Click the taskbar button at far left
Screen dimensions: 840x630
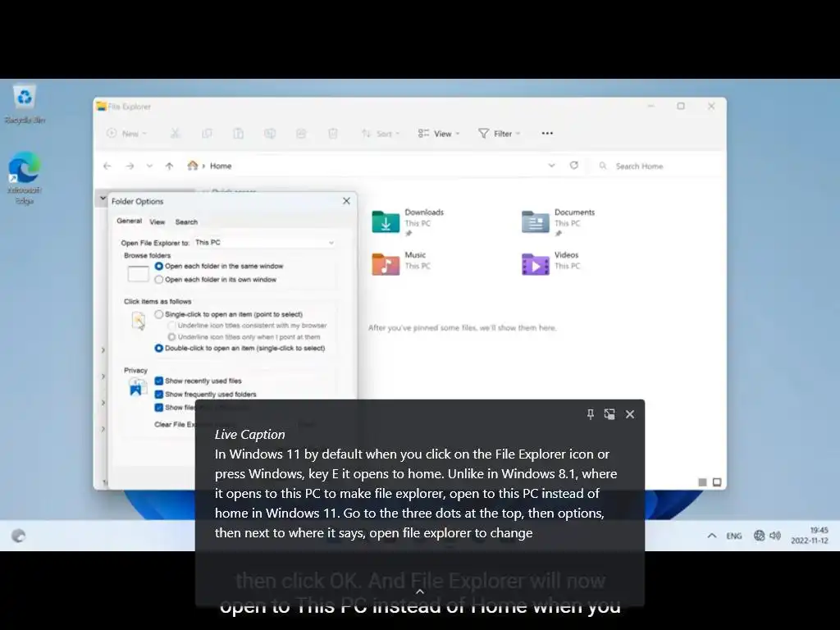[18, 536]
